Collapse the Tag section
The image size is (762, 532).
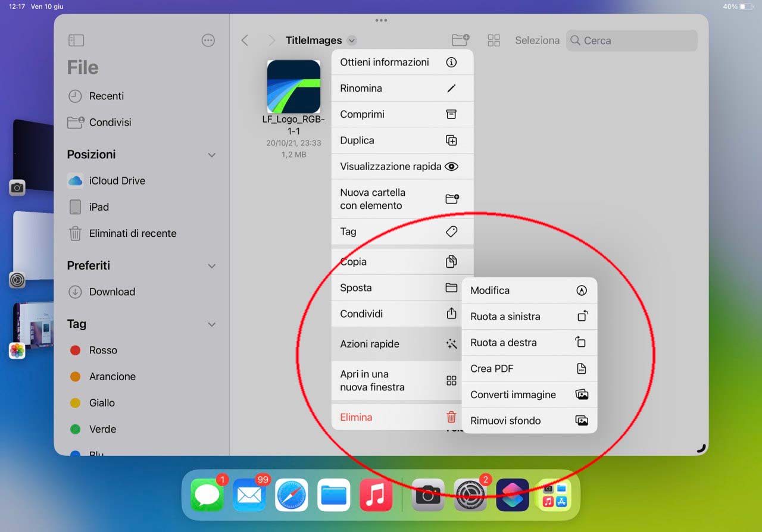211,324
